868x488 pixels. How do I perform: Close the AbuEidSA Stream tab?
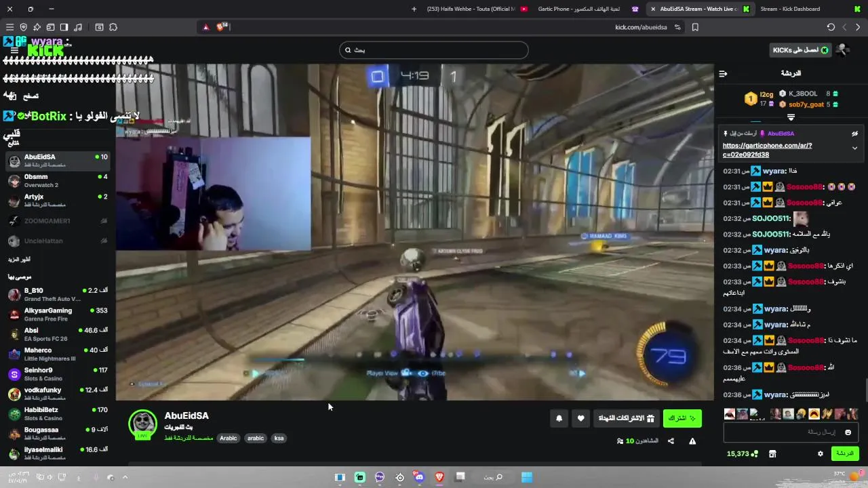(x=653, y=9)
